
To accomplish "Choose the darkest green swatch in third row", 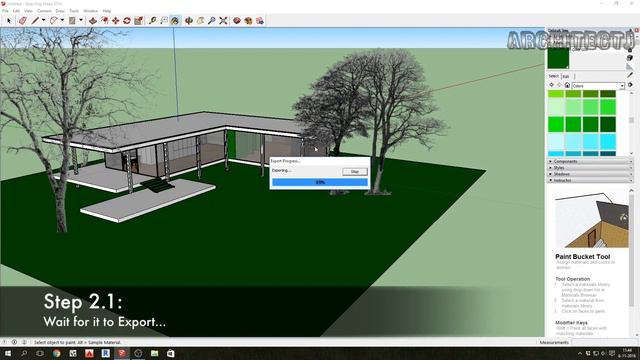I will click(608, 124).
